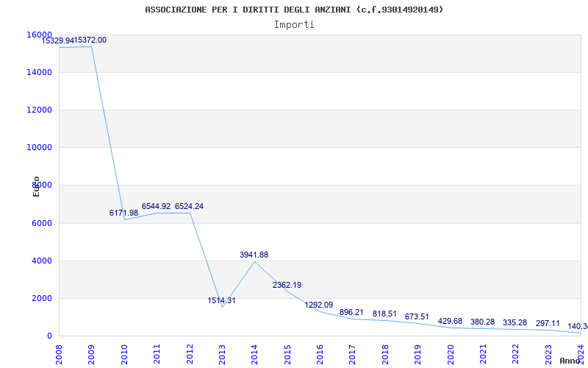Viewport: 588px width, 368px height.
Task: Select year 2023 on the x-axis
Action: (x=548, y=354)
